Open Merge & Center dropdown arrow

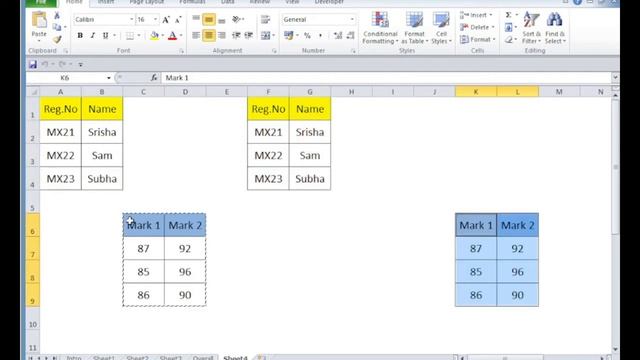click(x=273, y=36)
